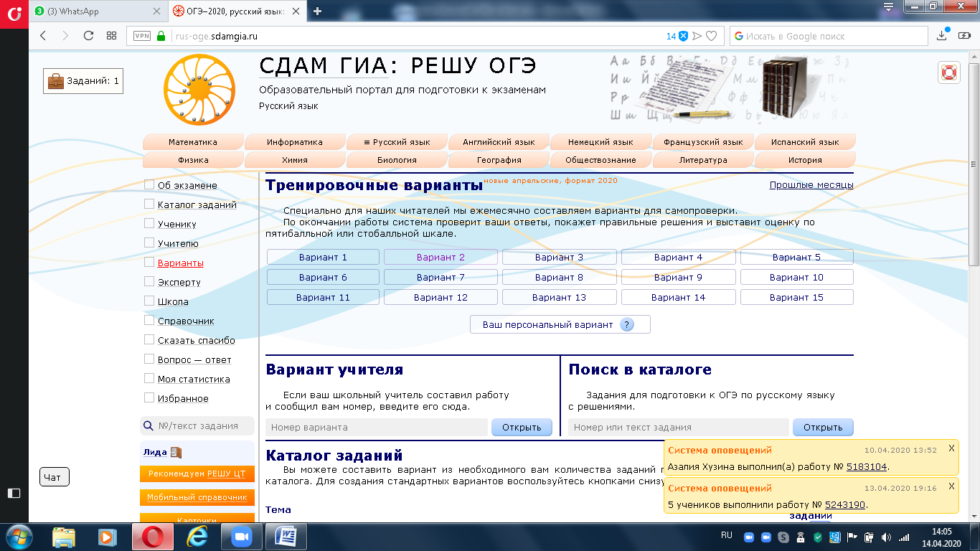Click the red lifebuoy help icon

pos(949,72)
